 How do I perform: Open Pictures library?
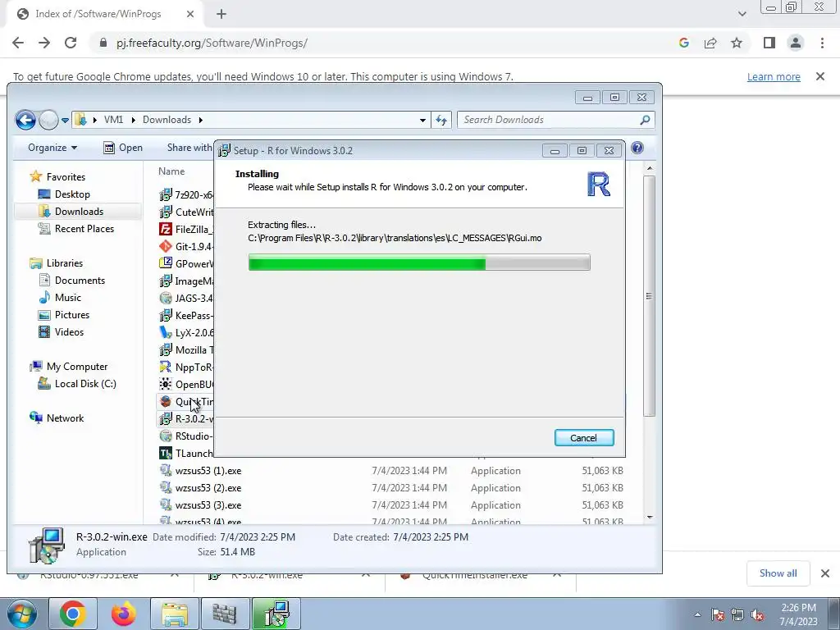(x=72, y=314)
